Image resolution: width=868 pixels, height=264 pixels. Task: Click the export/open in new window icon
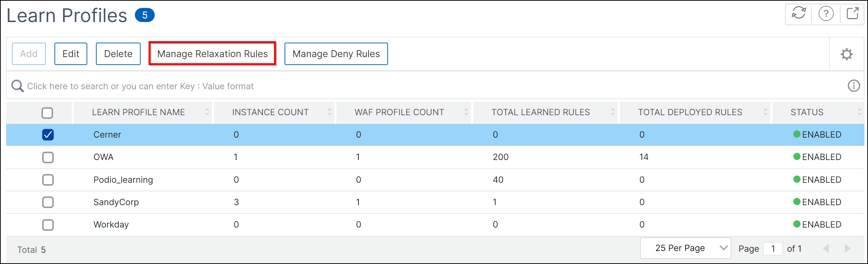(x=853, y=14)
